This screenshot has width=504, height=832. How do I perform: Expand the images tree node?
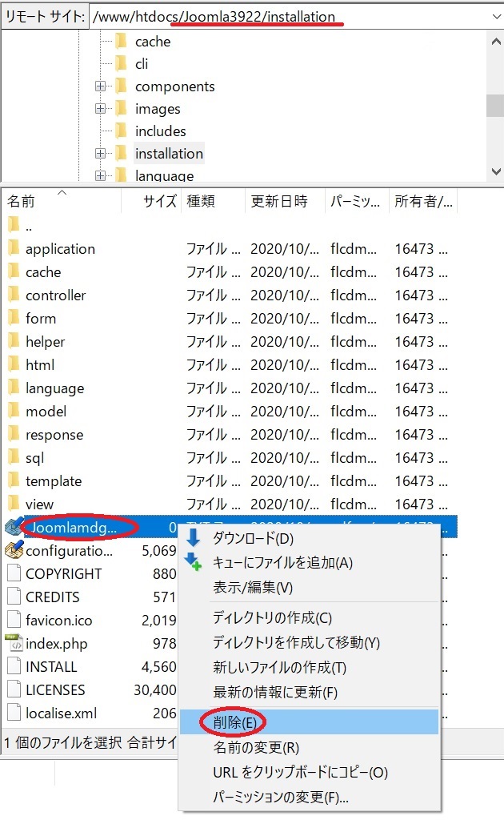click(x=100, y=108)
